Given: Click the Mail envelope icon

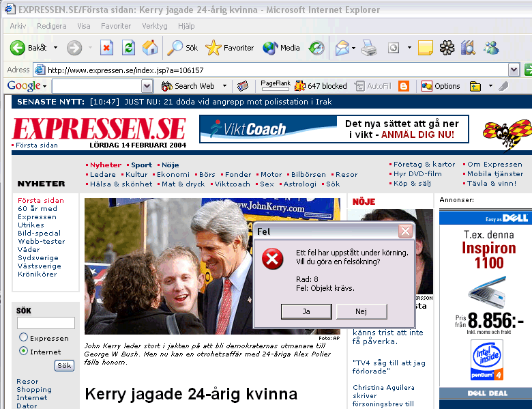Looking at the screenshot, I should pyautogui.click(x=342, y=48).
